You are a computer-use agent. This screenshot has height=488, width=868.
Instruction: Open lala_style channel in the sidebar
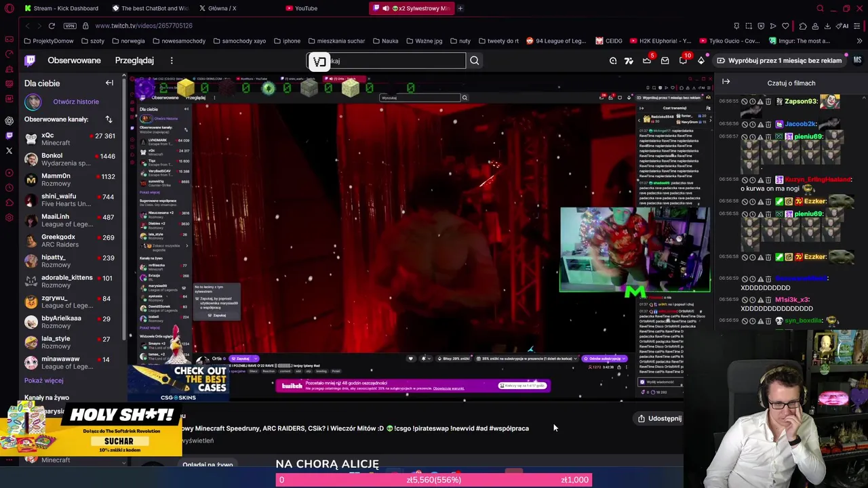pyautogui.click(x=70, y=342)
